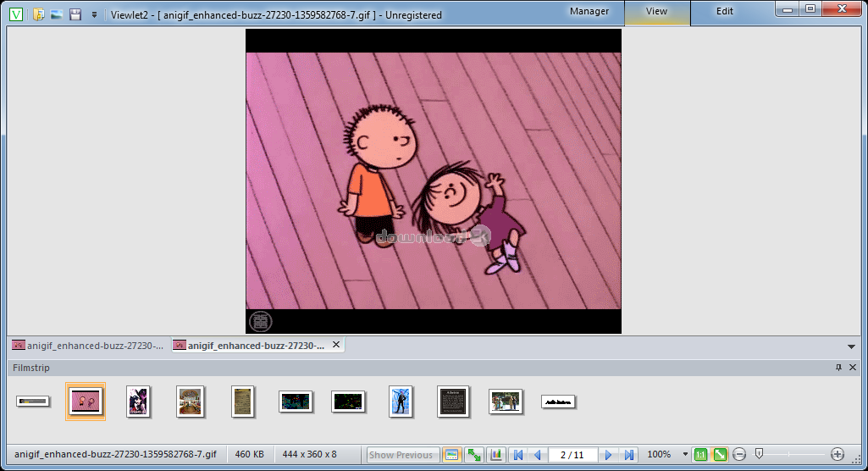
Task: Select the highlighted pink cartoon thumbnail
Action: (x=86, y=402)
